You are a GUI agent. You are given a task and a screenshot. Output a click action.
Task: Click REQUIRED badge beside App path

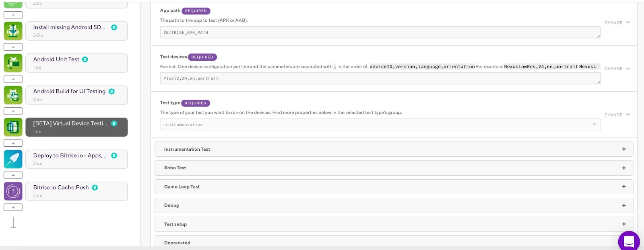coord(196,11)
